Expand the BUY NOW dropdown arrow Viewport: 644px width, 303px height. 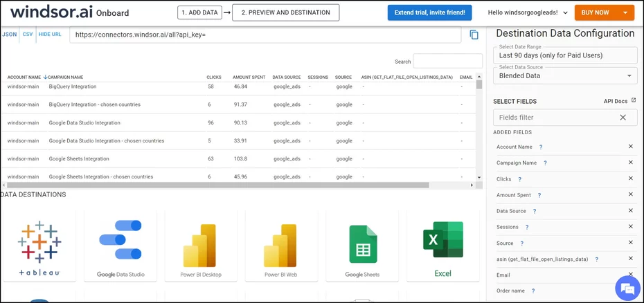click(x=625, y=12)
